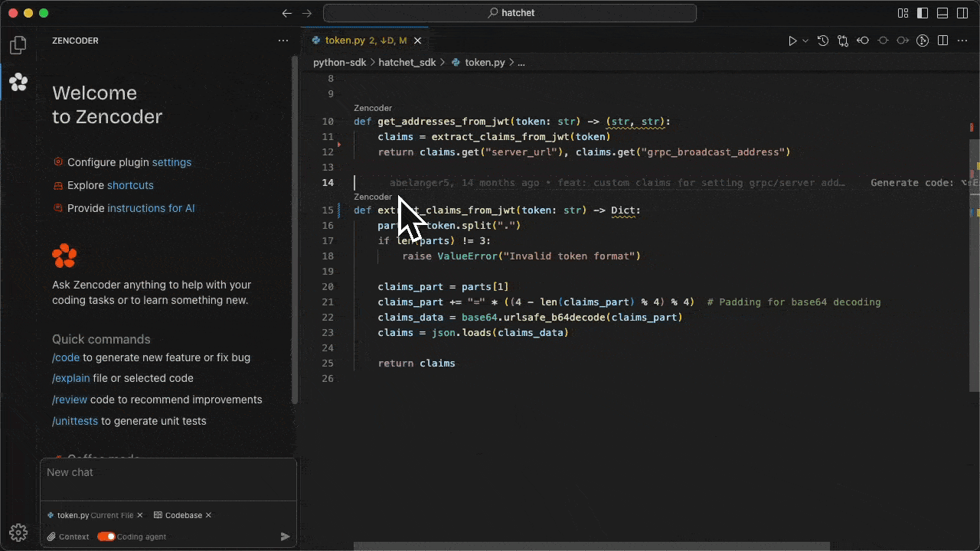
Task: Open the plugin settings link
Action: coord(171,162)
